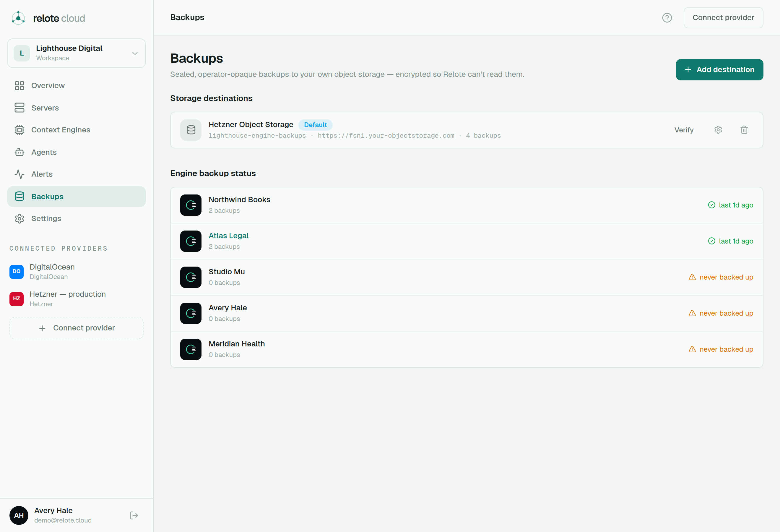This screenshot has width=780, height=532.
Task: Verify the Hetzner Object Storage destination
Action: click(x=684, y=130)
